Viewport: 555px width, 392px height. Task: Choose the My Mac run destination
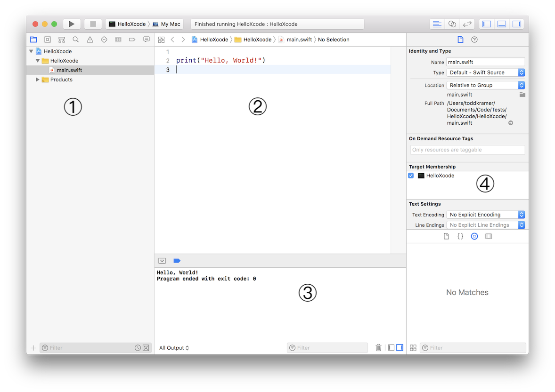(166, 24)
